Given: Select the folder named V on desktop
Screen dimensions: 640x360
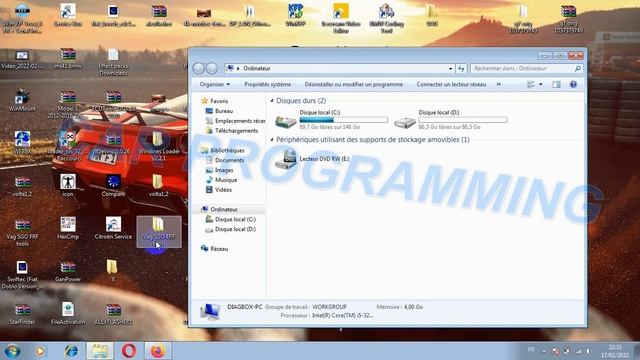Looking at the screenshot, I should click(x=112, y=270).
